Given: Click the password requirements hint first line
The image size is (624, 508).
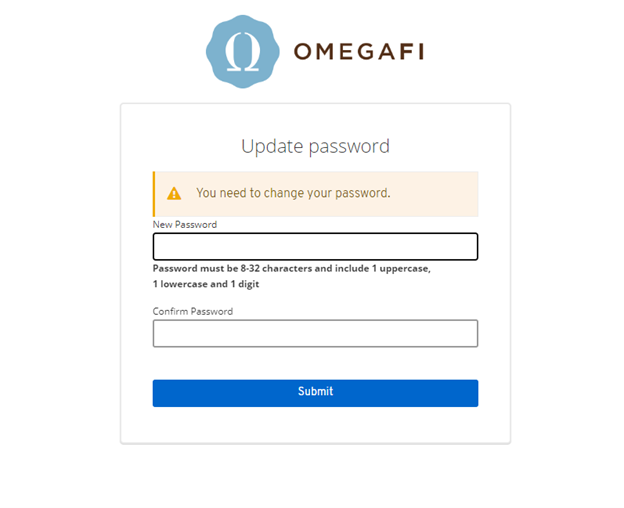Looking at the screenshot, I should [291, 269].
